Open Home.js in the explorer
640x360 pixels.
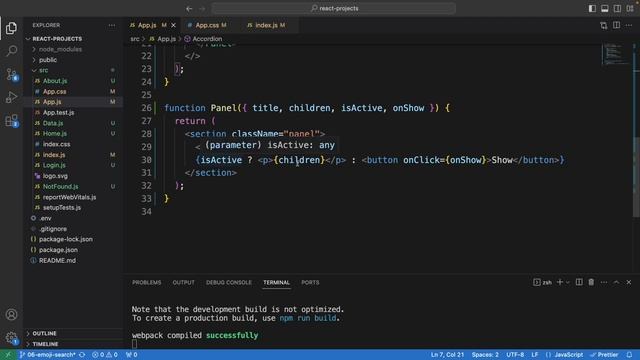click(x=55, y=134)
